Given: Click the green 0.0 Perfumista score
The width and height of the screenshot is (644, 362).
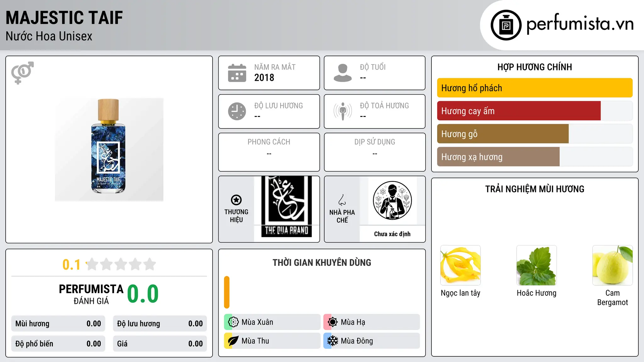Looking at the screenshot, I should pyautogui.click(x=143, y=294).
